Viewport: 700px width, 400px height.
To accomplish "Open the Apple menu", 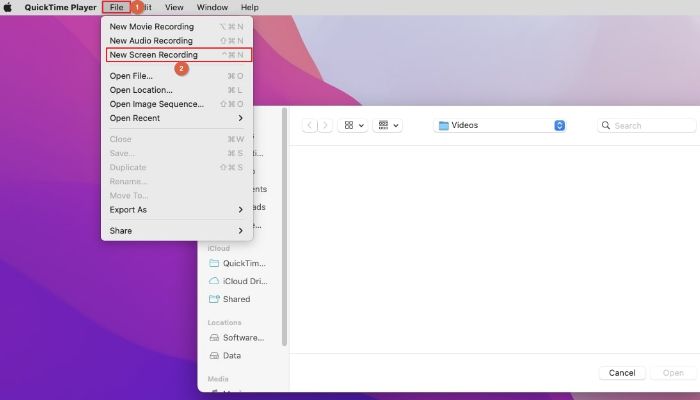I will tap(8, 7).
